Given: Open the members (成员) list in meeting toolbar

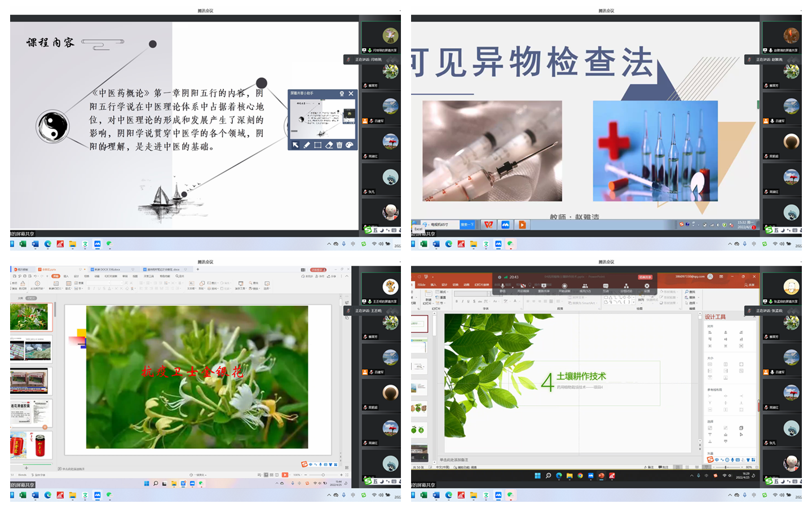Looking at the screenshot, I should point(585,286).
